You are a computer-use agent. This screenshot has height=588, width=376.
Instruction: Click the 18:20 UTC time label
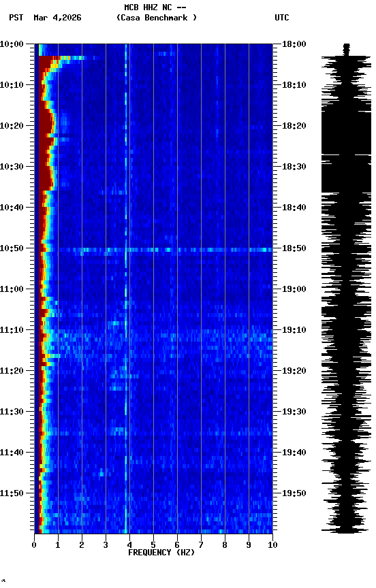coord(294,126)
